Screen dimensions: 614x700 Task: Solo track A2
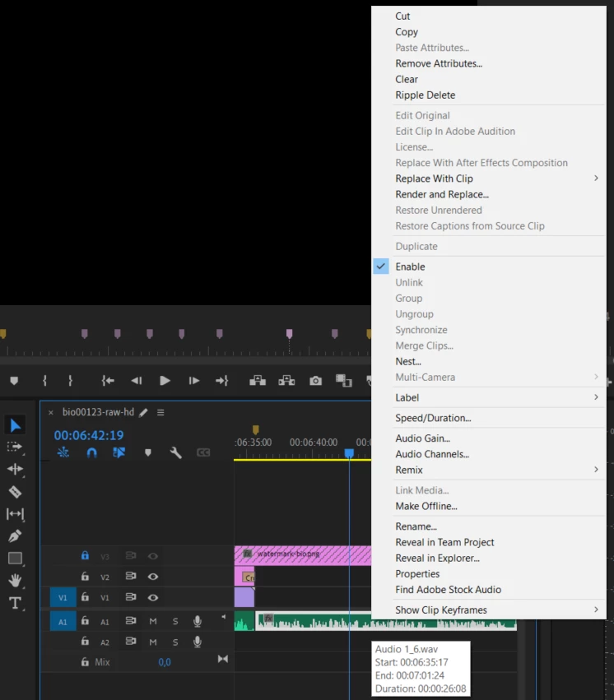point(175,642)
